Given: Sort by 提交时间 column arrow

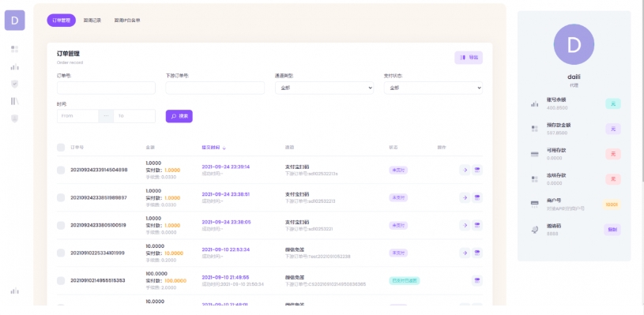Looking at the screenshot, I should (x=224, y=148).
